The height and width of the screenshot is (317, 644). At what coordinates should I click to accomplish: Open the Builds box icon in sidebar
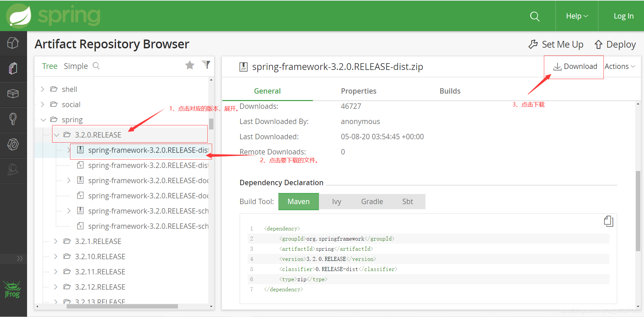[13, 94]
